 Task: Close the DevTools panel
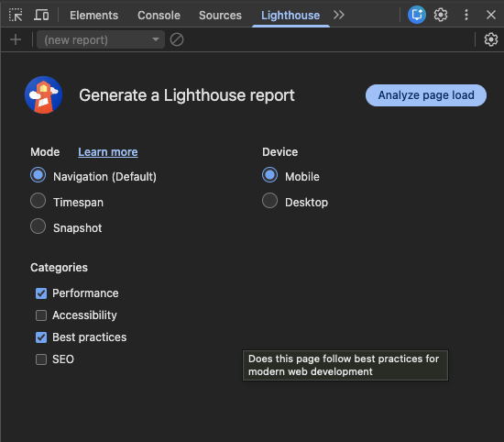pos(491,15)
